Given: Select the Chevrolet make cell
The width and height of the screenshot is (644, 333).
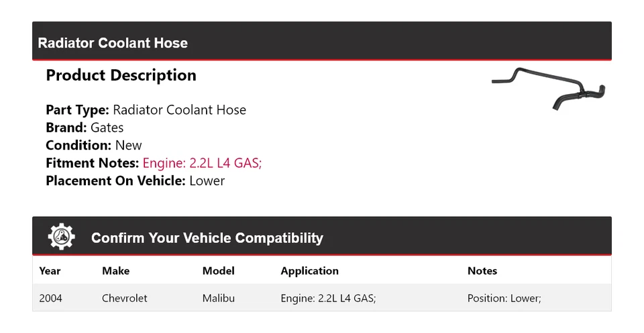Looking at the screenshot, I should 124,298.
